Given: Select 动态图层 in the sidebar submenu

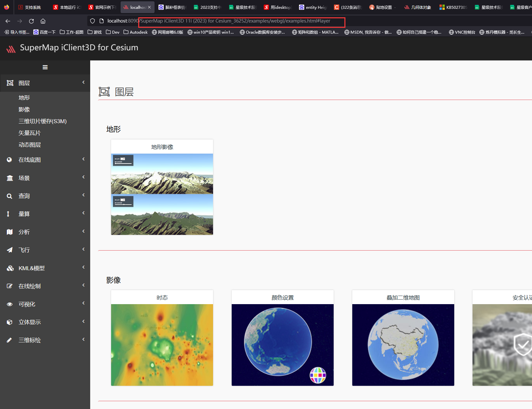Looking at the screenshot, I should click(x=30, y=145).
